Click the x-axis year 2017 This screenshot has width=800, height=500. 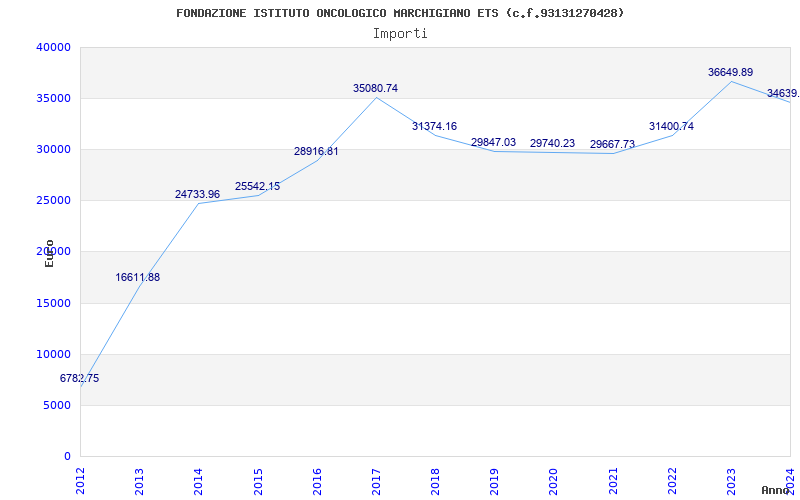pos(376,481)
